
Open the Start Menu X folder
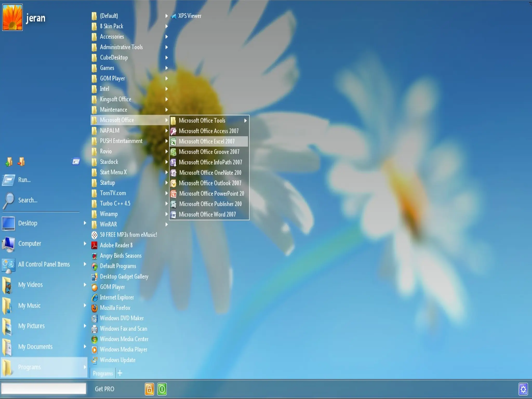130,172
